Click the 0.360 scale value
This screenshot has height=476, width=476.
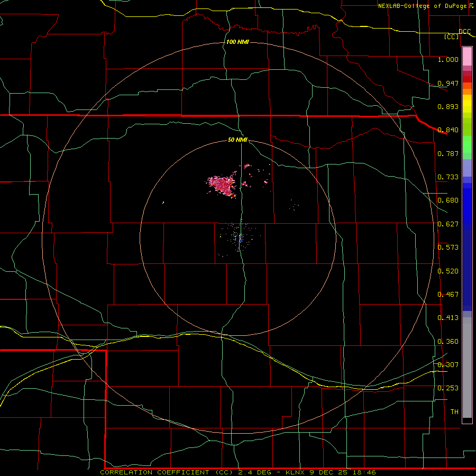tap(448, 342)
